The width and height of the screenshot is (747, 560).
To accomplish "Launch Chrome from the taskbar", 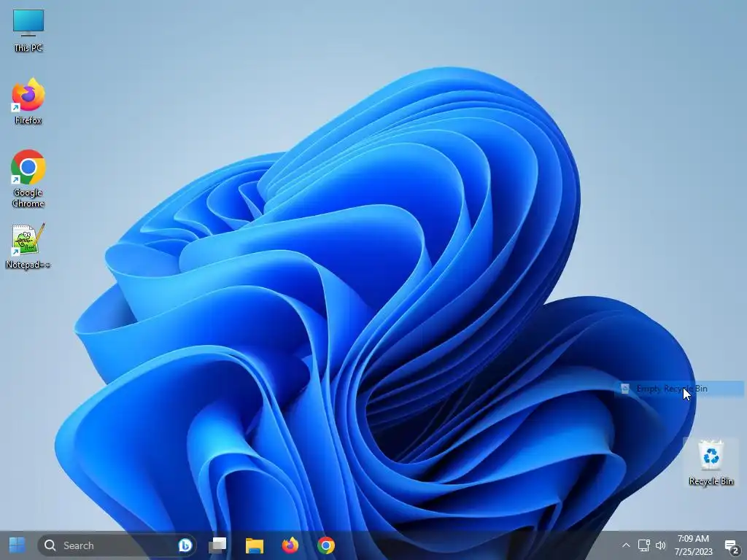I will pos(326,545).
